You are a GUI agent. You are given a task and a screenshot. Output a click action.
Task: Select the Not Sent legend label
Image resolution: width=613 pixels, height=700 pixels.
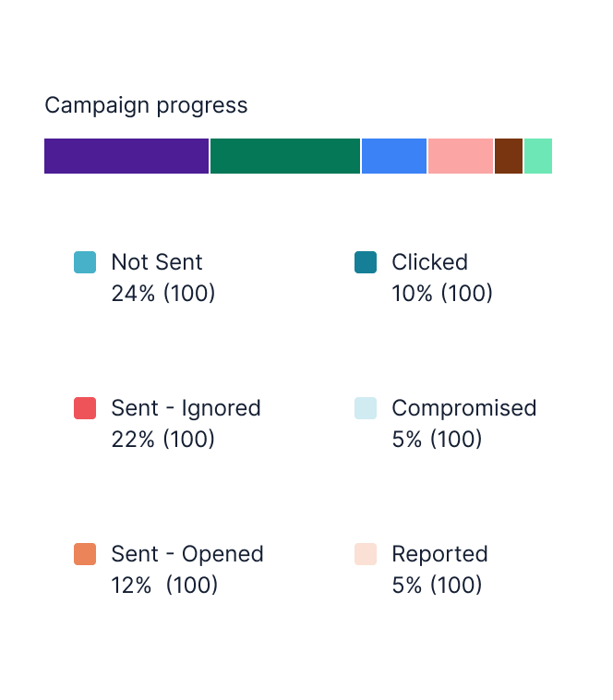157,261
